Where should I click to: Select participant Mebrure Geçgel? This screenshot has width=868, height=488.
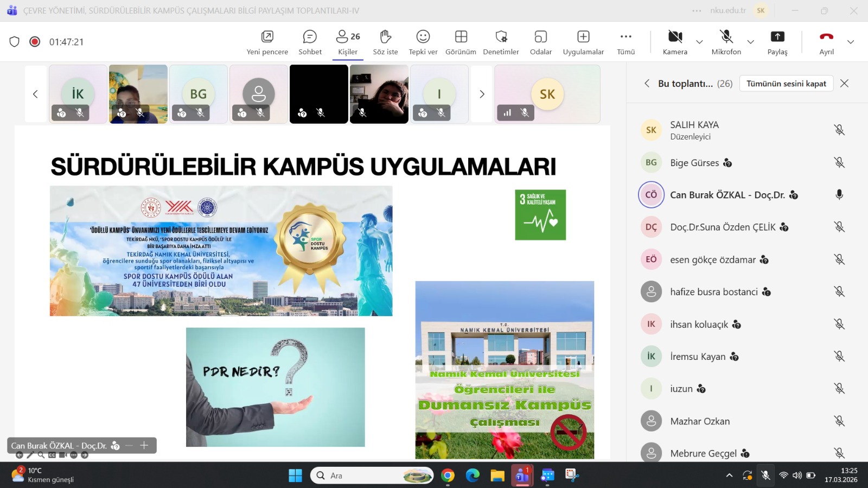point(747,453)
